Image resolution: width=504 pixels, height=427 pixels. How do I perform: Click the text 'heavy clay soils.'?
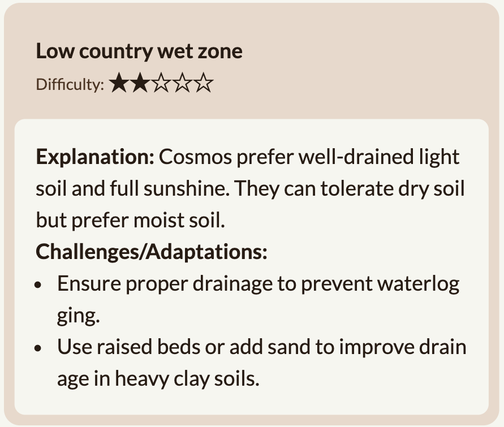[187, 379]
